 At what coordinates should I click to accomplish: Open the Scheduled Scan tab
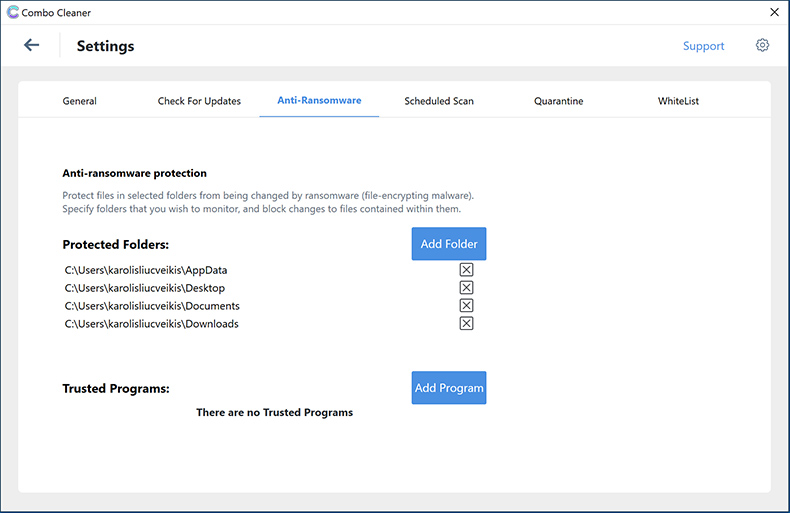coord(439,101)
